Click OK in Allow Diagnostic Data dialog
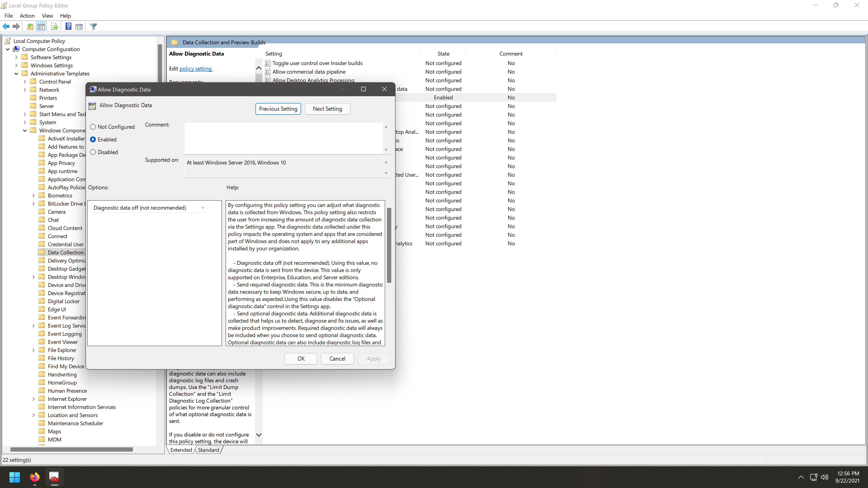The height and width of the screenshot is (488, 868). [301, 359]
